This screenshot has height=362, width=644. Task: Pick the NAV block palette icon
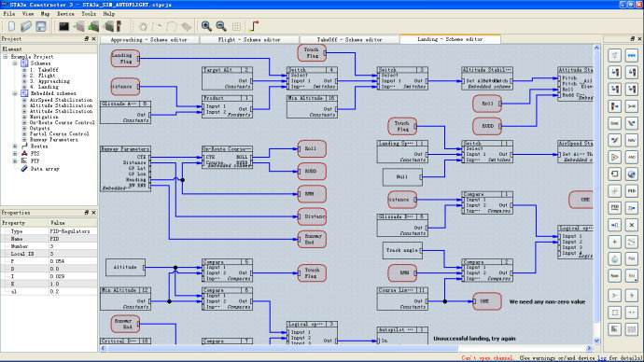click(631, 140)
